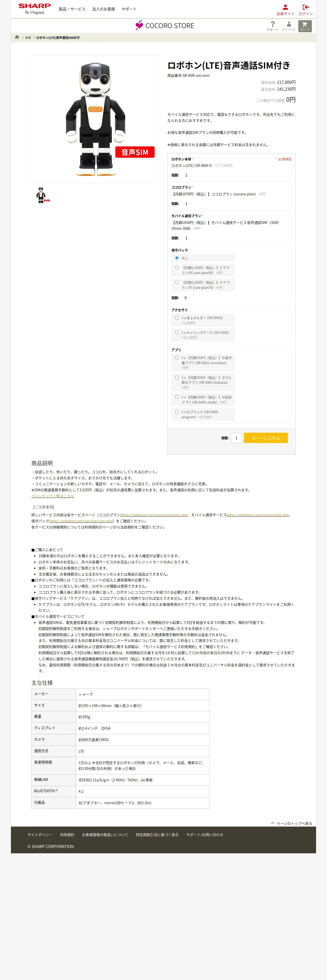Viewport: 327px width, 980px height.
Task: Check 卓上ホルダー (SR-DH02) accessory
Action: coord(177,318)
